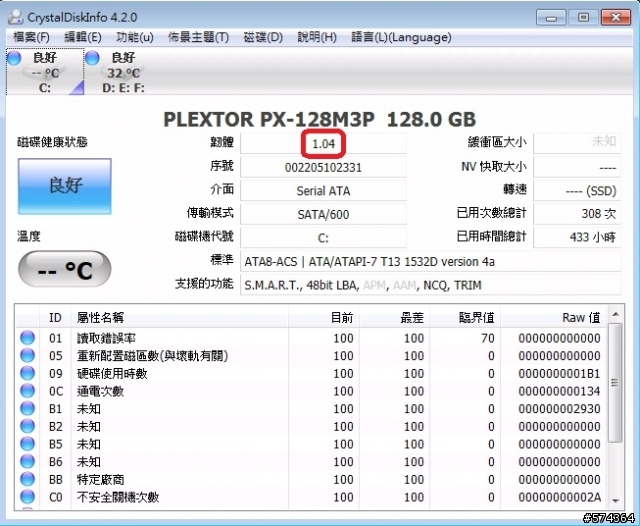
Task: Open the 功能(u) menu
Action: pyautogui.click(x=135, y=37)
